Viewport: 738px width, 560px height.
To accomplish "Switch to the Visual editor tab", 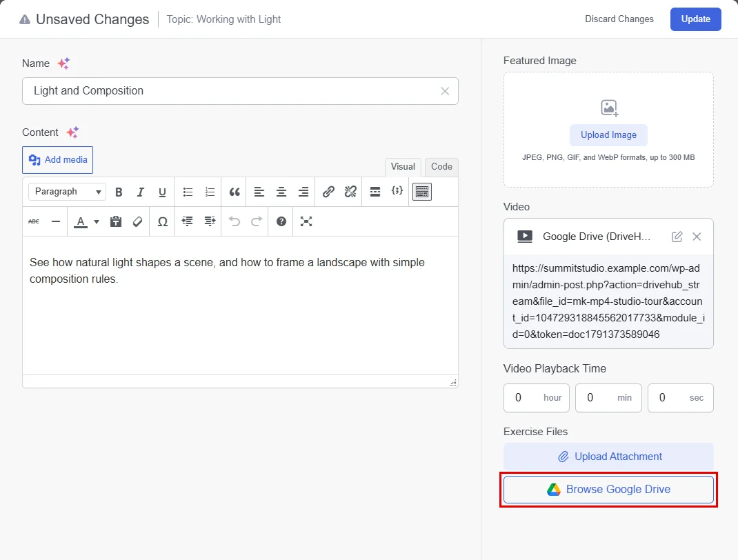I will (x=403, y=167).
